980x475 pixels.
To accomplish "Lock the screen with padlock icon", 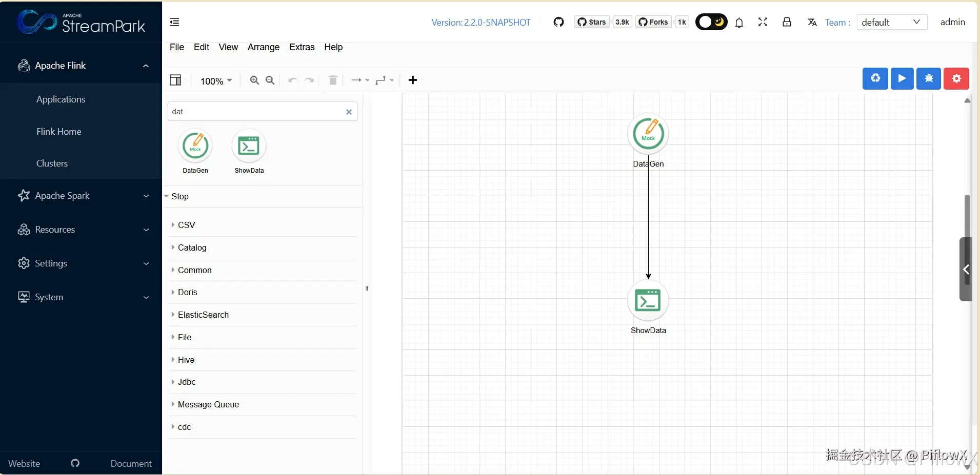I will pyautogui.click(x=787, y=22).
